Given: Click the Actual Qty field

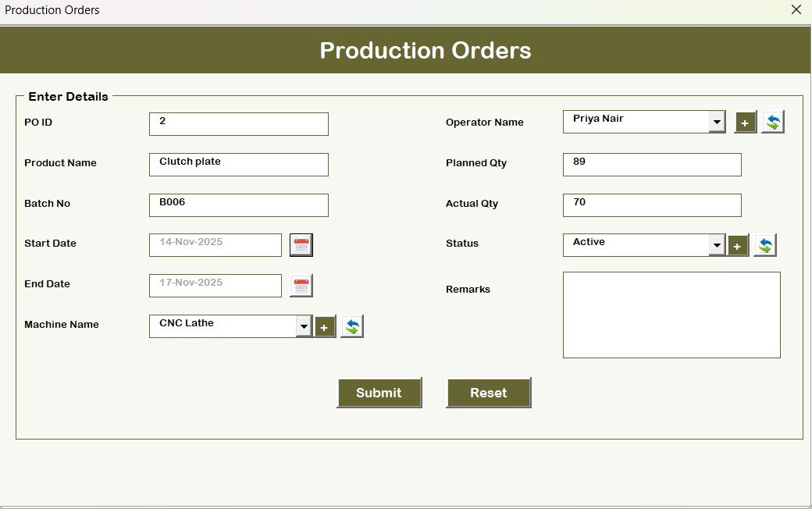Looking at the screenshot, I should click(x=651, y=205).
